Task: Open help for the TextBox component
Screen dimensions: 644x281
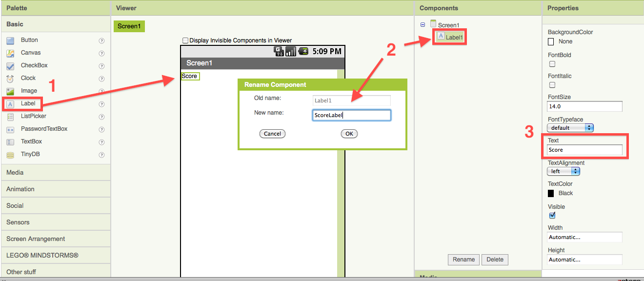Action: [101, 142]
